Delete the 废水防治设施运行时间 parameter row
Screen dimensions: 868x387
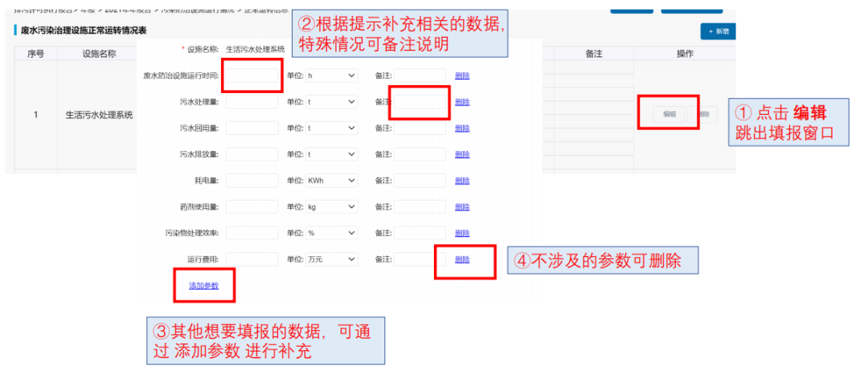tap(462, 75)
